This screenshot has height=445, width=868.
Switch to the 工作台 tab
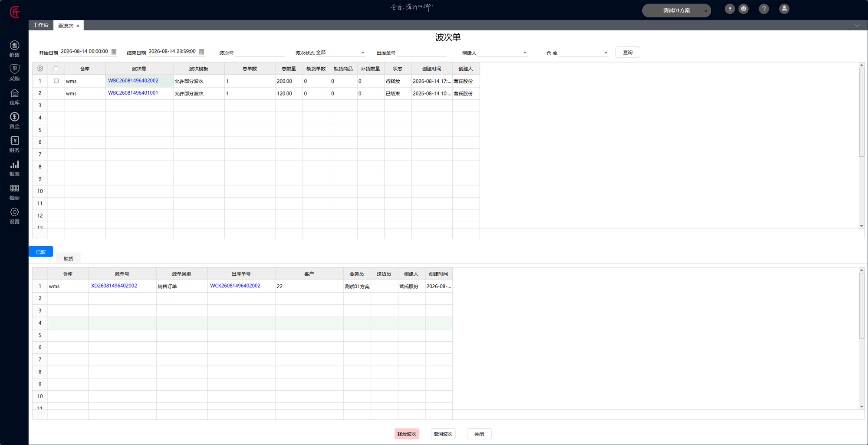coord(41,25)
